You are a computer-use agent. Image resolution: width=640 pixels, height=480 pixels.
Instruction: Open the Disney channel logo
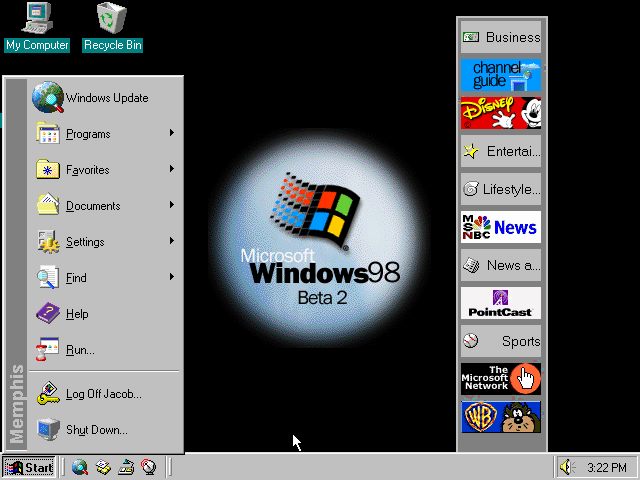(501, 113)
